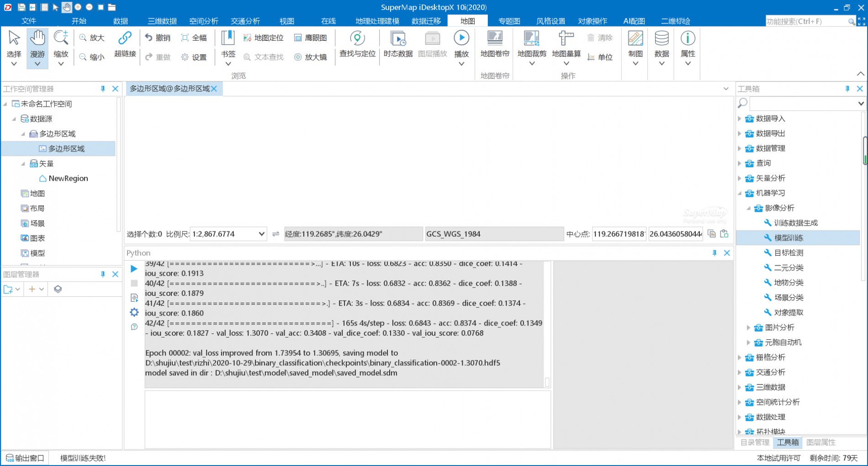Collapse 机器学习 toolbox group
Screen dimensions: 868x466
[x=740, y=193]
